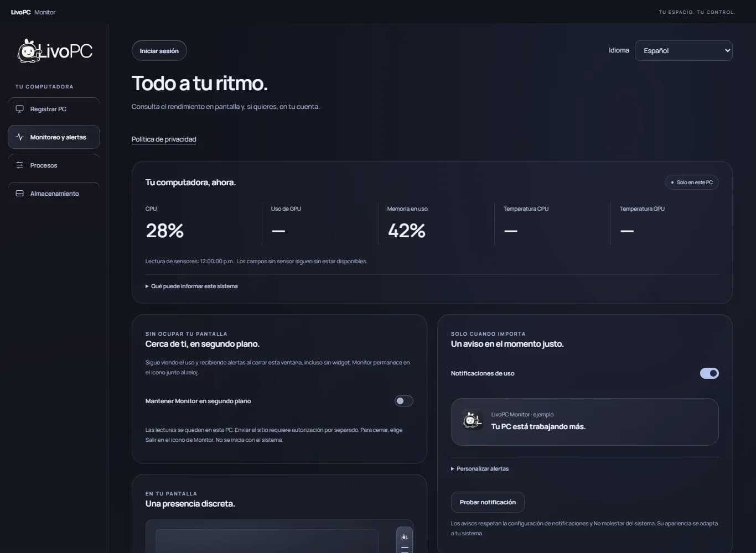Expand Qué puede informar este sistema
This screenshot has height=553, width=756.
coord(191,286)
